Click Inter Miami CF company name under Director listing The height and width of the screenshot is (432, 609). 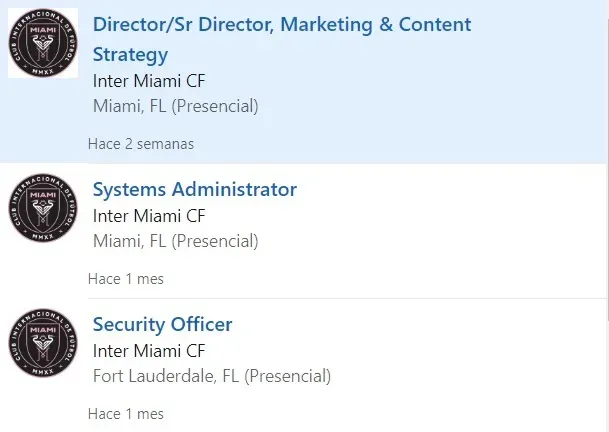[148, 80]
